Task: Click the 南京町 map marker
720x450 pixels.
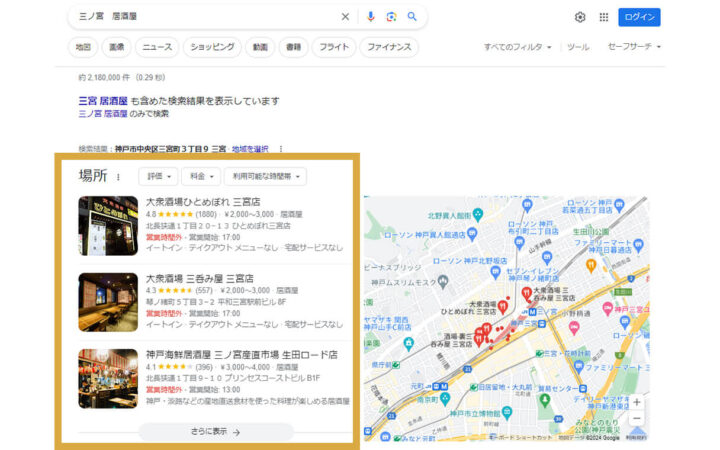Action: click(444, 399)
